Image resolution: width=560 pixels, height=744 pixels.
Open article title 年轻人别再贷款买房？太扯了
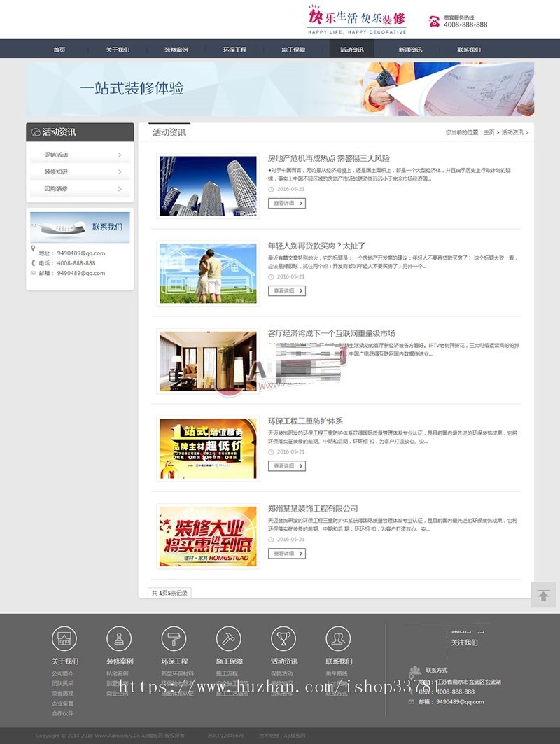coord(316,246)
